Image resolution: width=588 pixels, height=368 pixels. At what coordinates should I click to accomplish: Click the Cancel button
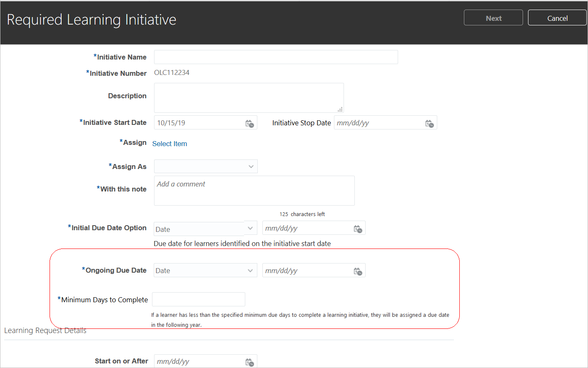(557, 18)
